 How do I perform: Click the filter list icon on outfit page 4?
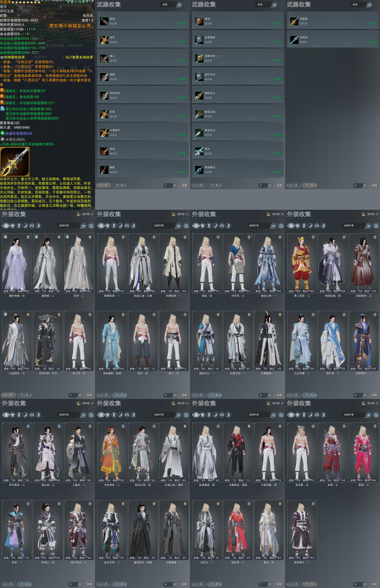(376, 225)
